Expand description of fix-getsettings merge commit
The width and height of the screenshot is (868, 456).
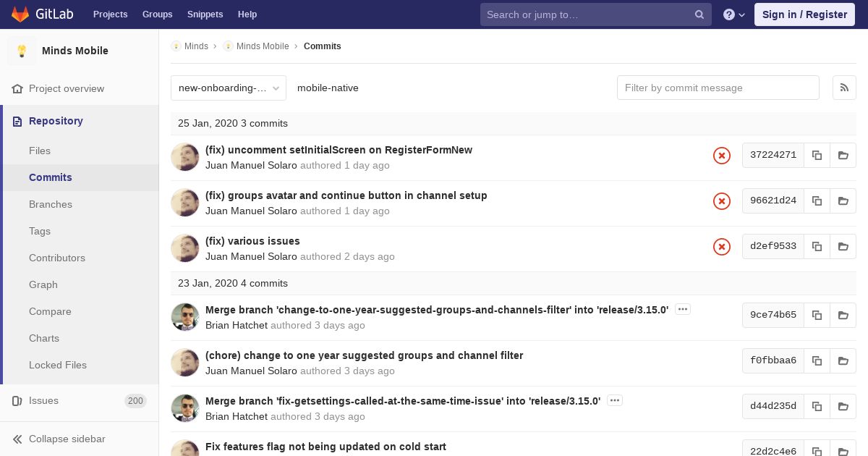click(614, 400)
